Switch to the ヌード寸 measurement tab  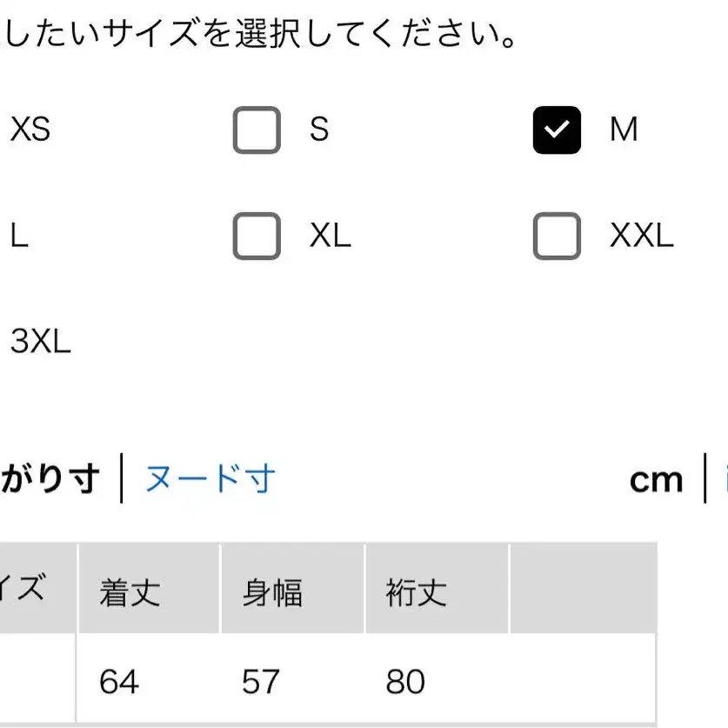coord(209,478)
